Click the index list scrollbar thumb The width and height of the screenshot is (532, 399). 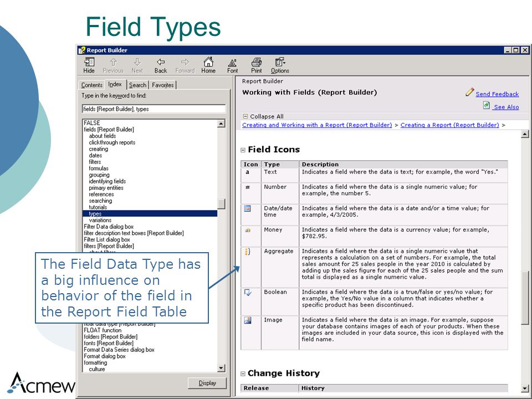[221, 203]
